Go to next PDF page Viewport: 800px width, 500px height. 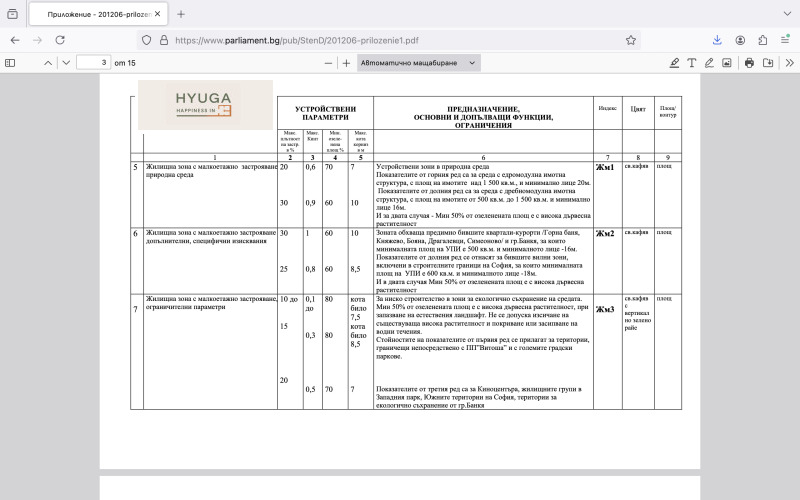coord(66,62)
